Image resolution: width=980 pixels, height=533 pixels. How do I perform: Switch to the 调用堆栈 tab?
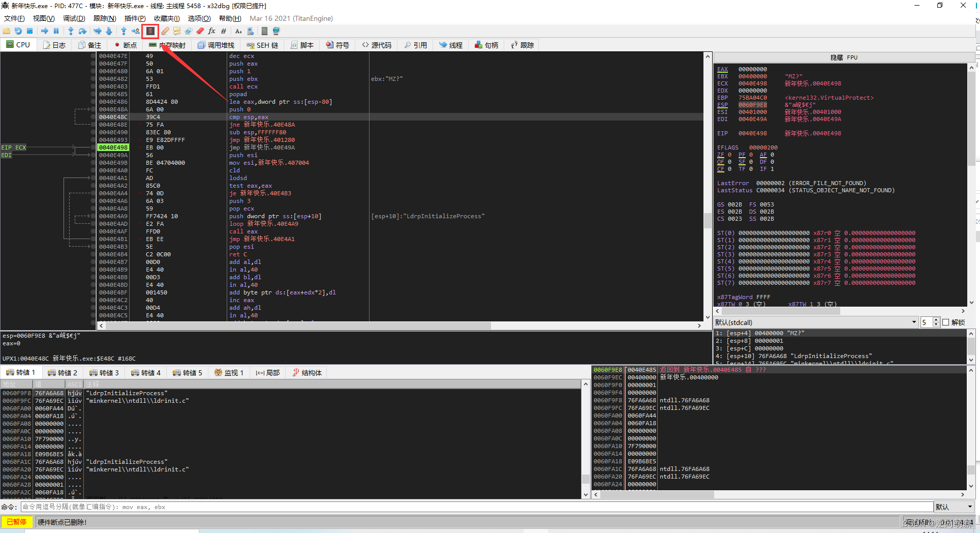(x=216, y=45)
